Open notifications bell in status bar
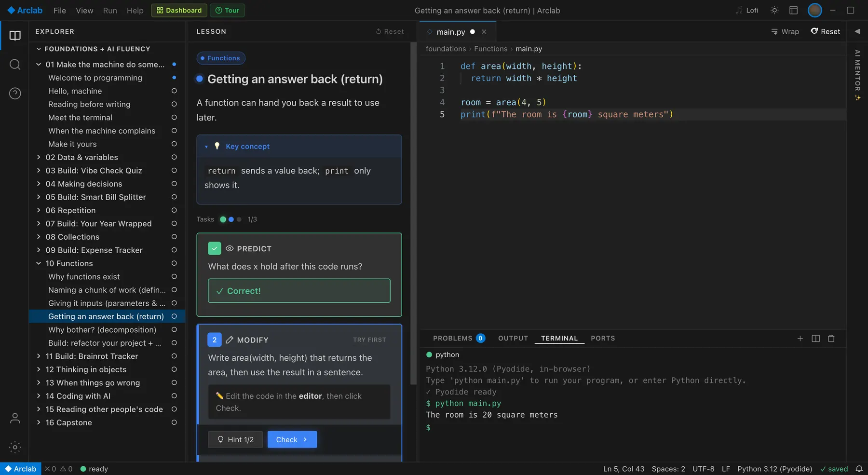This screenshot has width=868, height=475. click(859, 469)
